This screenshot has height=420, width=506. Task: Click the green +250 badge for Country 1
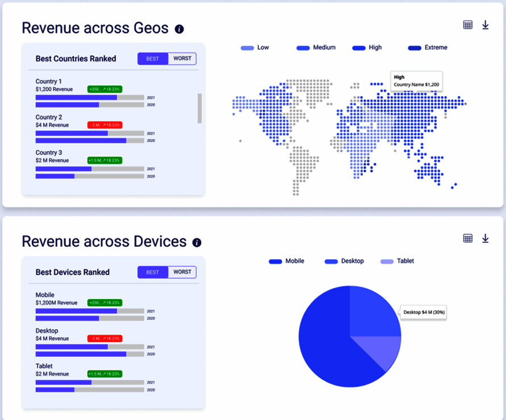click(105, 89)
